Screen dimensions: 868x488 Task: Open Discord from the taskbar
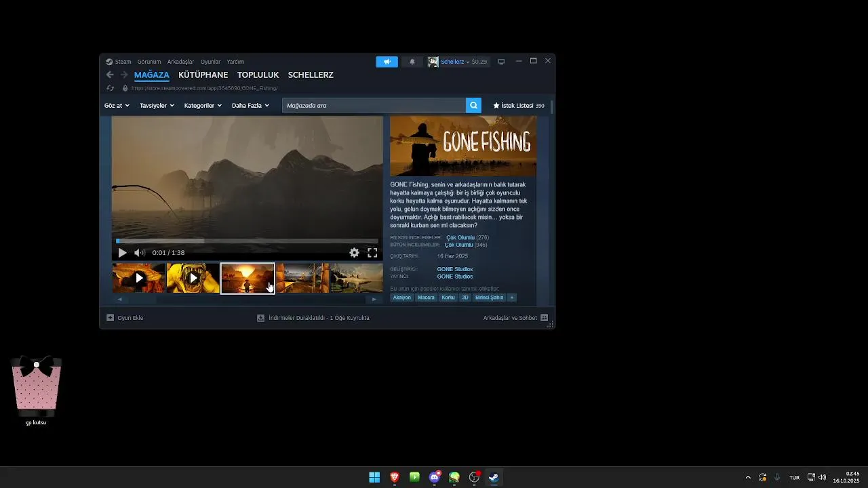tap(435, 477)
